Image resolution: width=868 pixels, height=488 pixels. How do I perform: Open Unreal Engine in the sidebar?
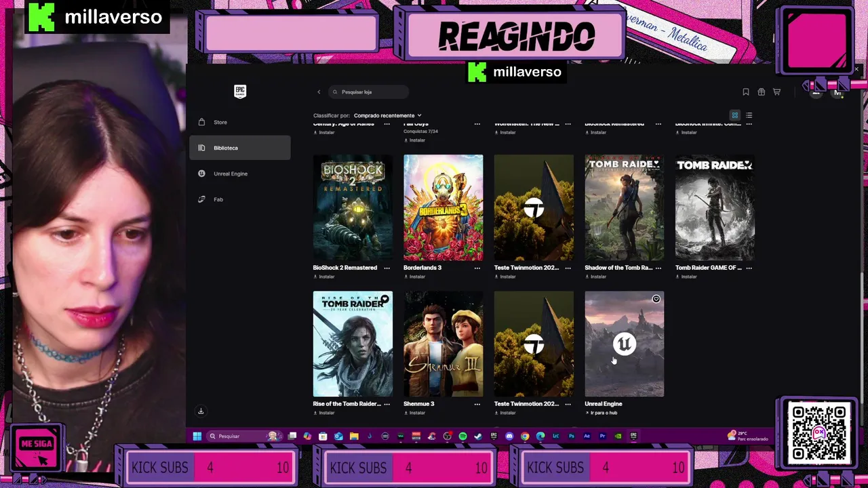click(240, 174)
